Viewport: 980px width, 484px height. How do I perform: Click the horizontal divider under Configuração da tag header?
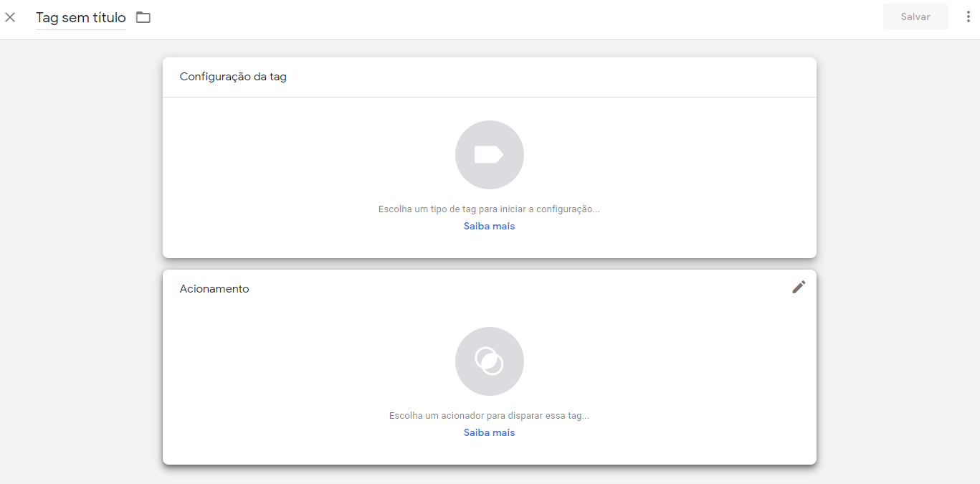489,97
